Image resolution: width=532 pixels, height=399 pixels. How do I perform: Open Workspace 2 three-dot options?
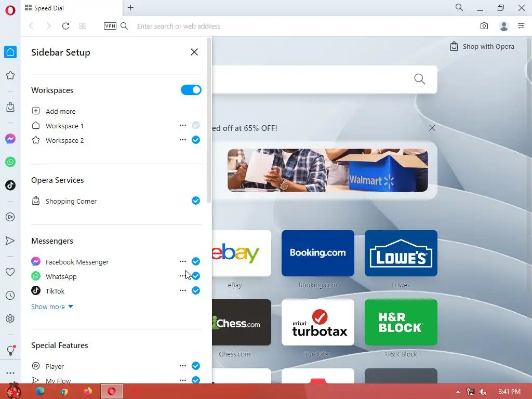pyautogui.click(x=182, y=140)
